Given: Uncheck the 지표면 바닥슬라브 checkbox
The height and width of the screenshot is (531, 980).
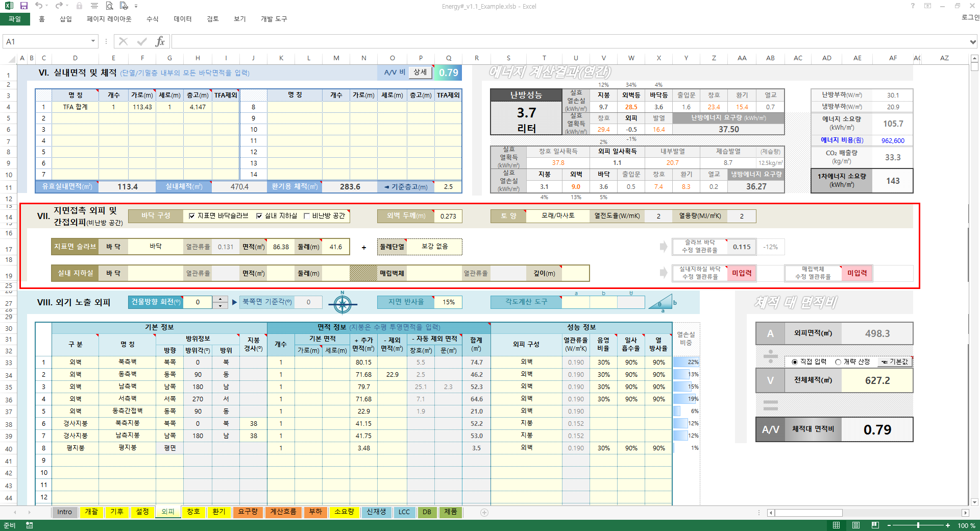Looking at the screenshot, I should click(192, 216).
